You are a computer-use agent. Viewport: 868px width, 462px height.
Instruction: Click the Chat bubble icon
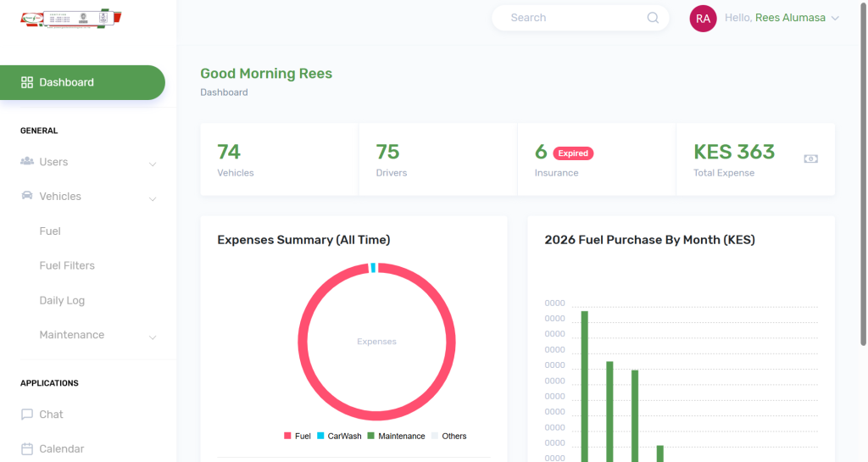(27, 415)
